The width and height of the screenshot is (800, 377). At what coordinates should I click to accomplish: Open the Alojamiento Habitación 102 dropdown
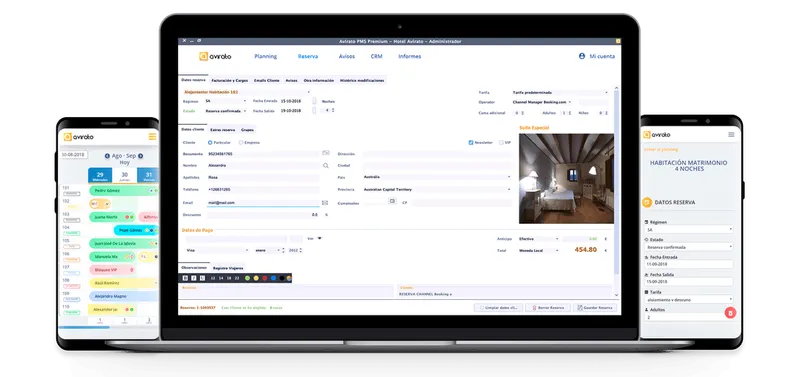point(246,92)
